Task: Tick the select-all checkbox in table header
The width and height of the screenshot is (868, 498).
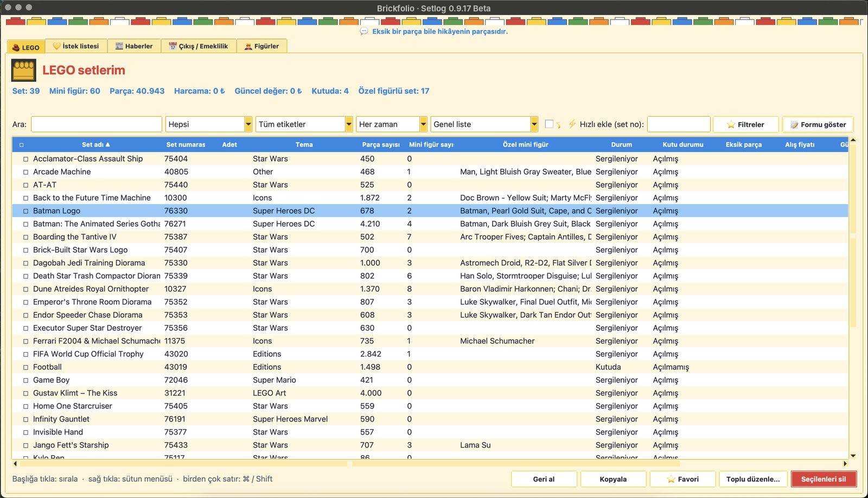Action: pos(22,145)
